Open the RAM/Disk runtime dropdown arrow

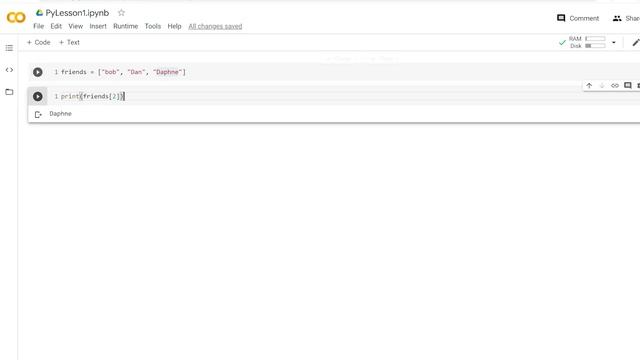pyautogui.click(x=613, y=42)
